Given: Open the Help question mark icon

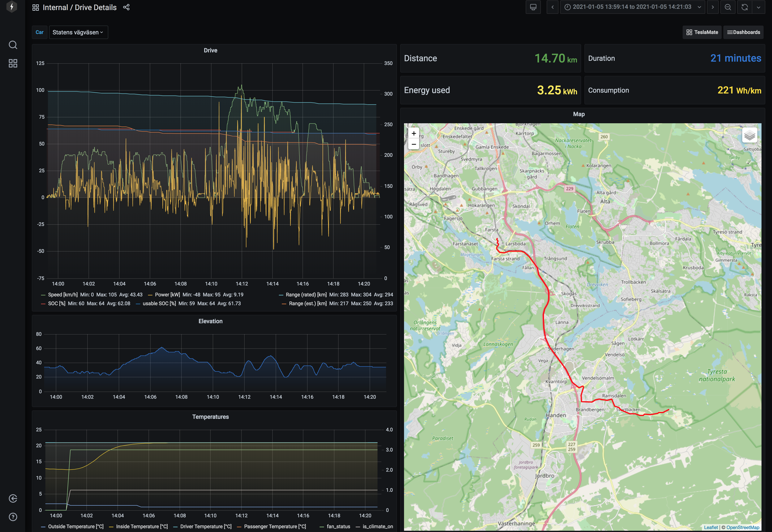Looking at the screenshot, I should 13,517.
